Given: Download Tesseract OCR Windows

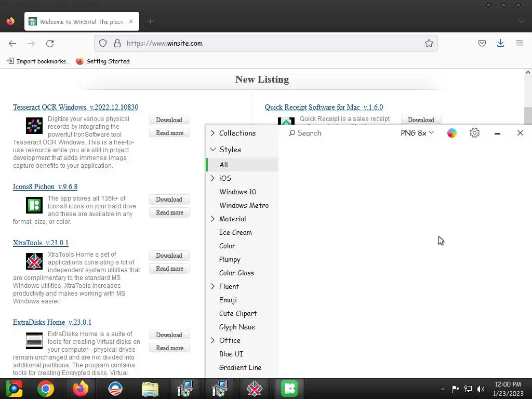Looking at the screenshot, I should click(169, 120).
